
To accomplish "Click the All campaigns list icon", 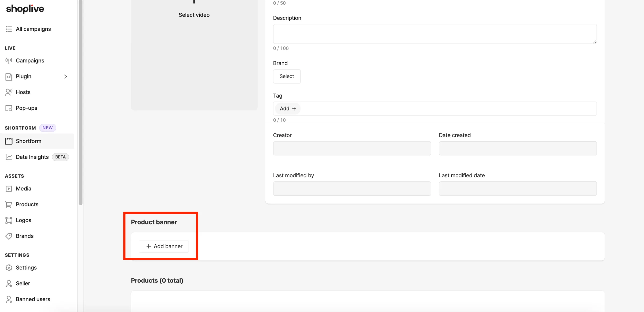I will 9,29.
